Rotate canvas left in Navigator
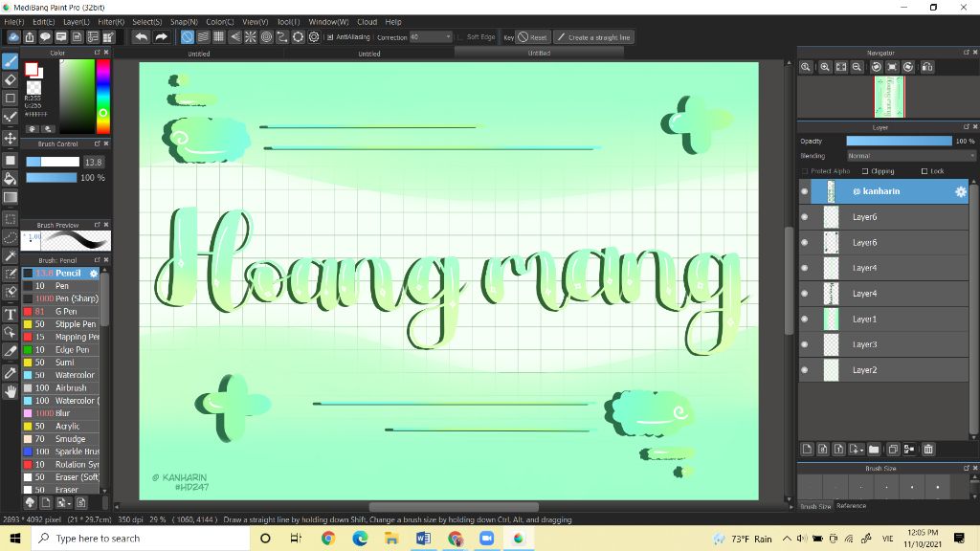Screen dimensions: 980x551 pyautogui.click(x=877, y=67)
